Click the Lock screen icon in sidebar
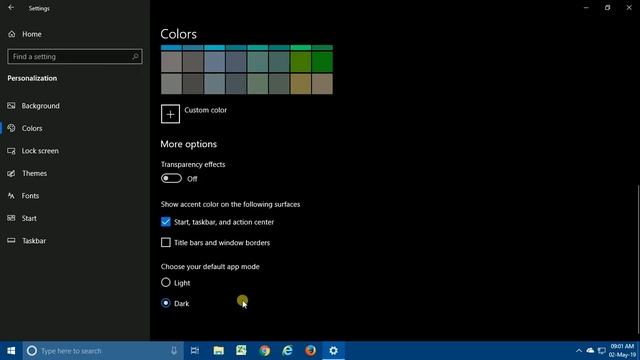This screenshot has width=640, height=360. click(x=11, y=151)
